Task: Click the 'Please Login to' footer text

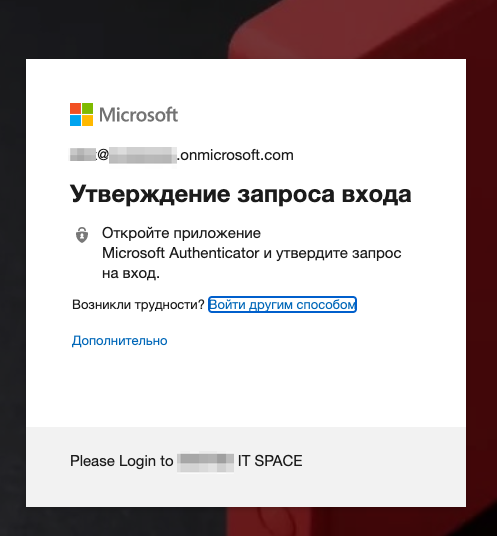Action: point(122,461)
